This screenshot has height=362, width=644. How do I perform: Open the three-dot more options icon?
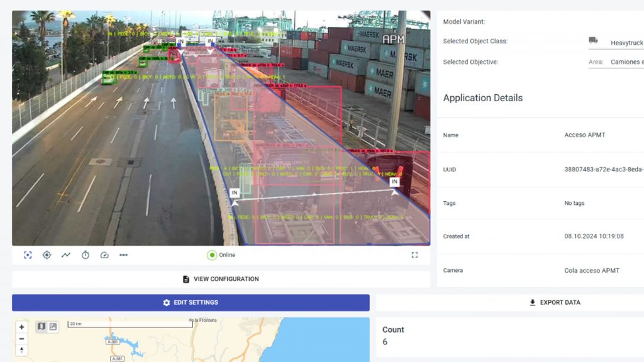[x=124, y=255]
